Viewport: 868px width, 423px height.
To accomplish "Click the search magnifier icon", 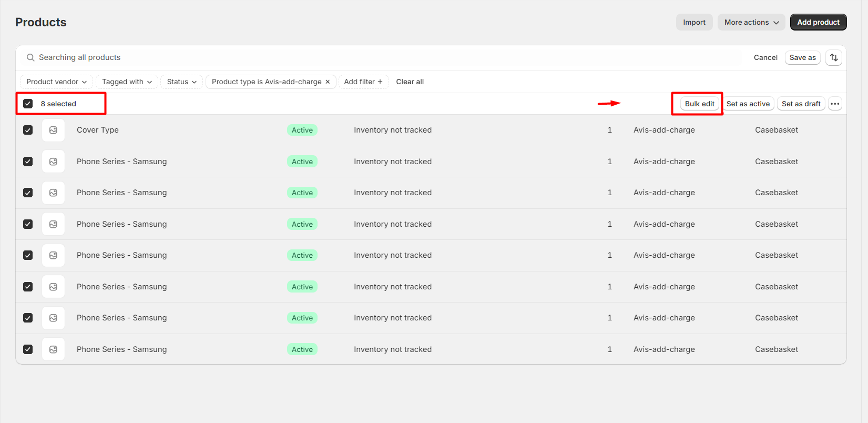I will click(30, 57).
